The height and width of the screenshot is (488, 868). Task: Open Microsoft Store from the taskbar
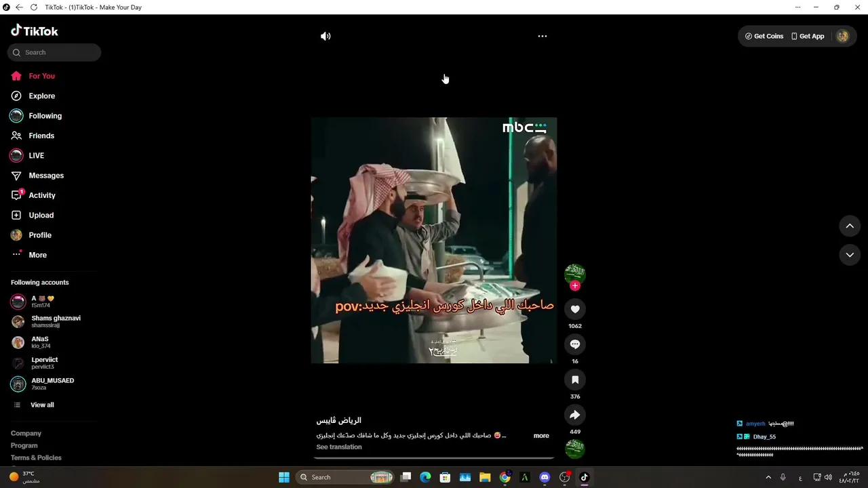[445, 477]
